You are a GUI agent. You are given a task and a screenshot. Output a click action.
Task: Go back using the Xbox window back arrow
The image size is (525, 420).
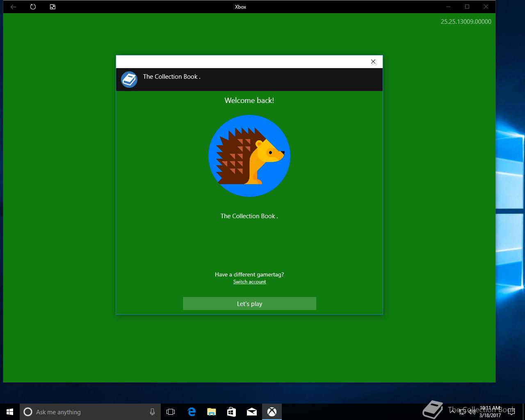(13, 7)
